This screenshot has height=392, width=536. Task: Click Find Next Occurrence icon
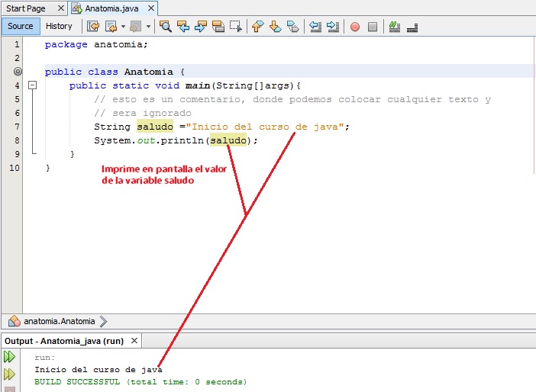point(201,27)
